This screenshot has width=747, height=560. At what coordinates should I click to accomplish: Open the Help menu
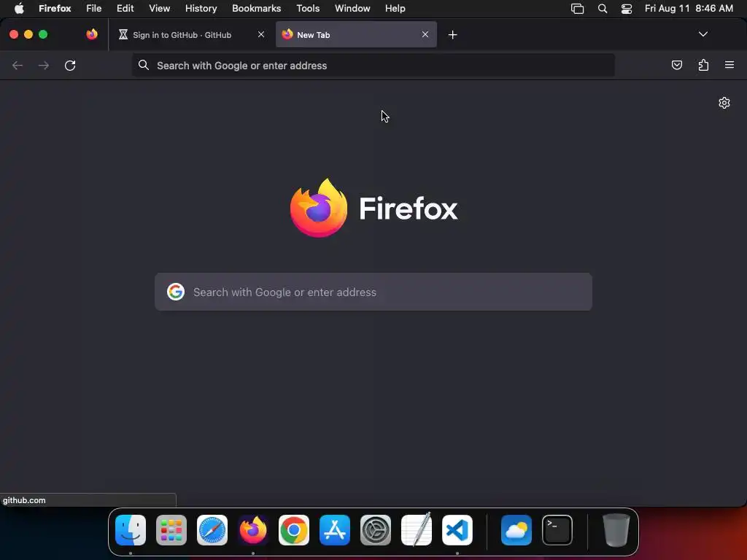point(395,8)
